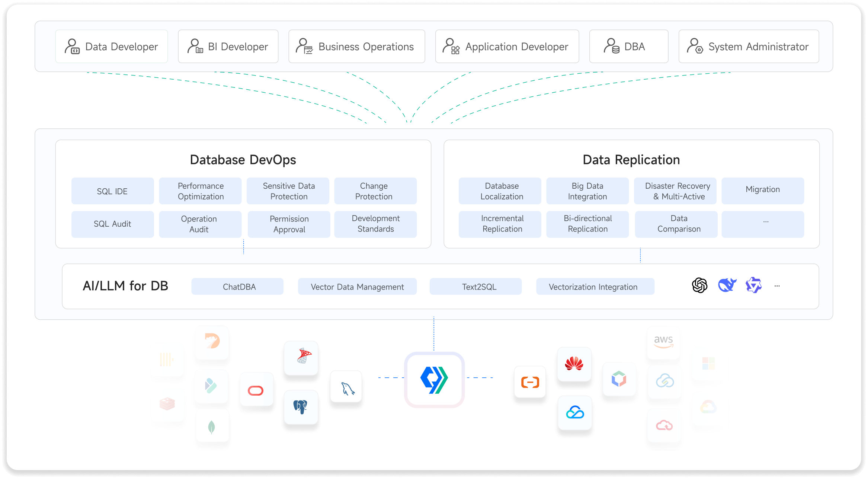Click the central blue-green platform logo

coord(434,380)
